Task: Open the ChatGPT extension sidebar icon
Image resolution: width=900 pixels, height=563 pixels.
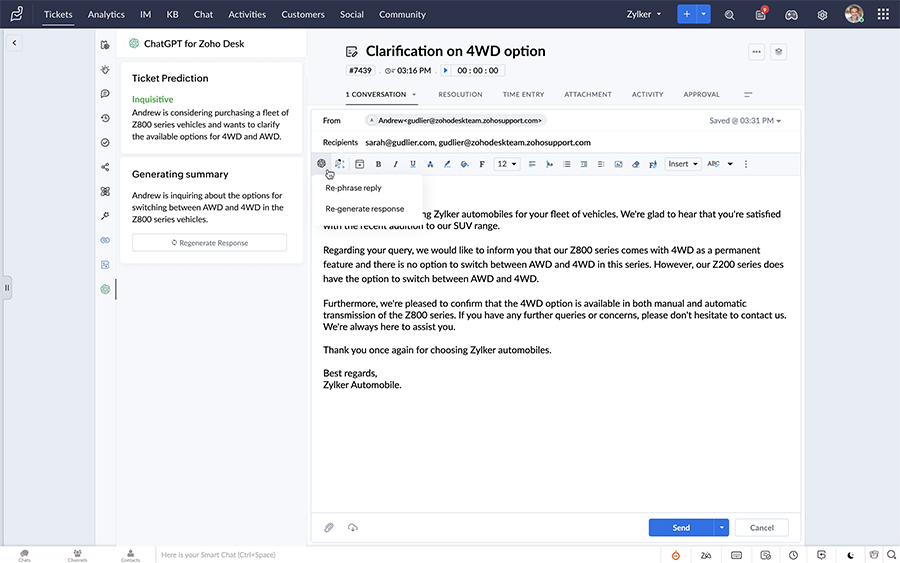Action: [x=105, y=289]
